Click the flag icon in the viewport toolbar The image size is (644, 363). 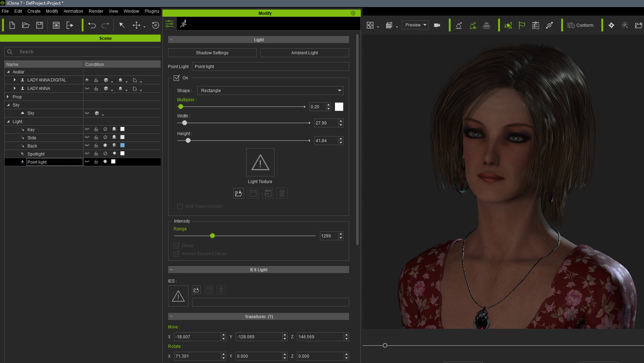[x=522, y=25]
